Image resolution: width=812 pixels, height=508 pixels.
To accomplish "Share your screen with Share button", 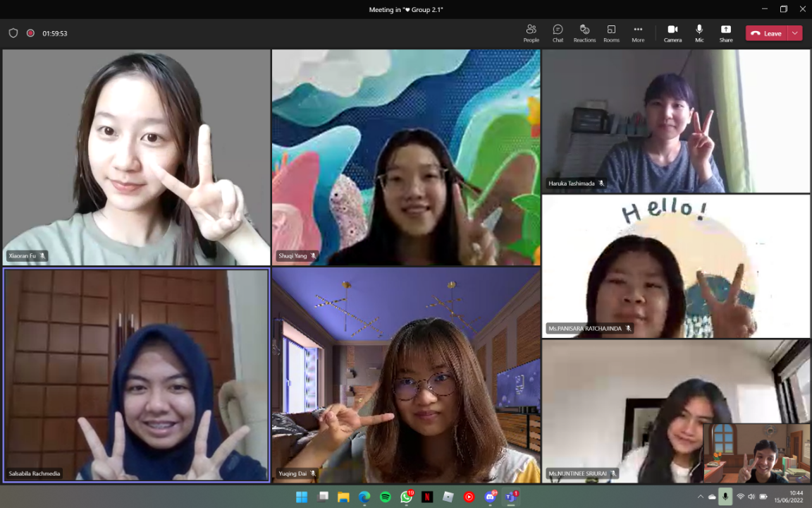I will pyautogui.click(x=725, y=32).
